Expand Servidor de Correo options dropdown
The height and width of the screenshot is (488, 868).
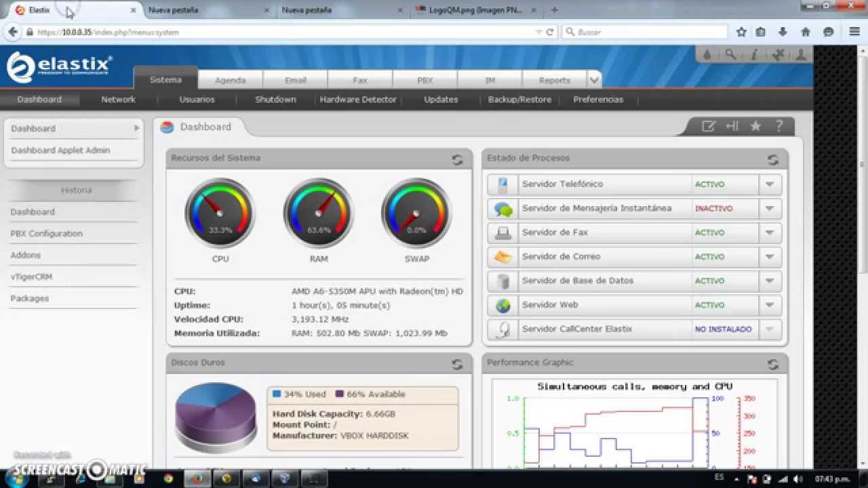point(770,257)
